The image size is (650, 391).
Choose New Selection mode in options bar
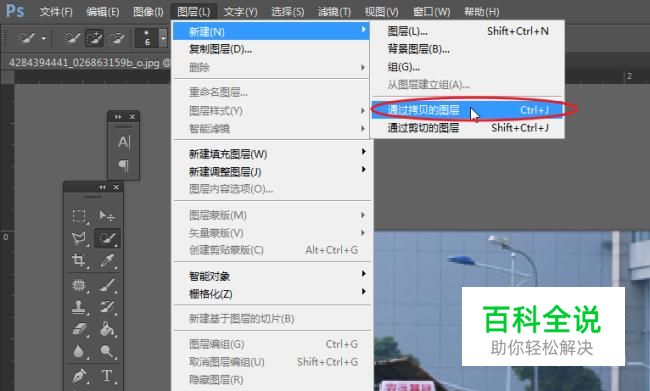pyautogui.click(x=72, y=39)
